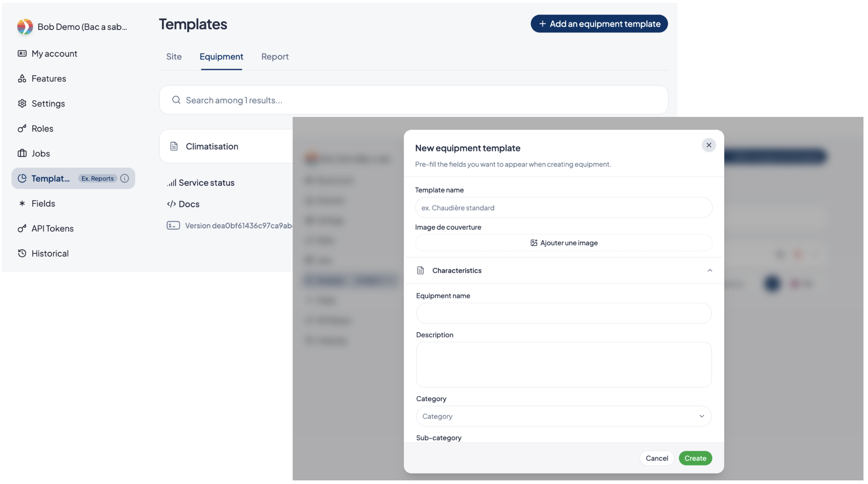Screen dimensions: 868x484
Task: Close the New equipment template dialog
Action: pyautogui.click(x=709, y=145)
